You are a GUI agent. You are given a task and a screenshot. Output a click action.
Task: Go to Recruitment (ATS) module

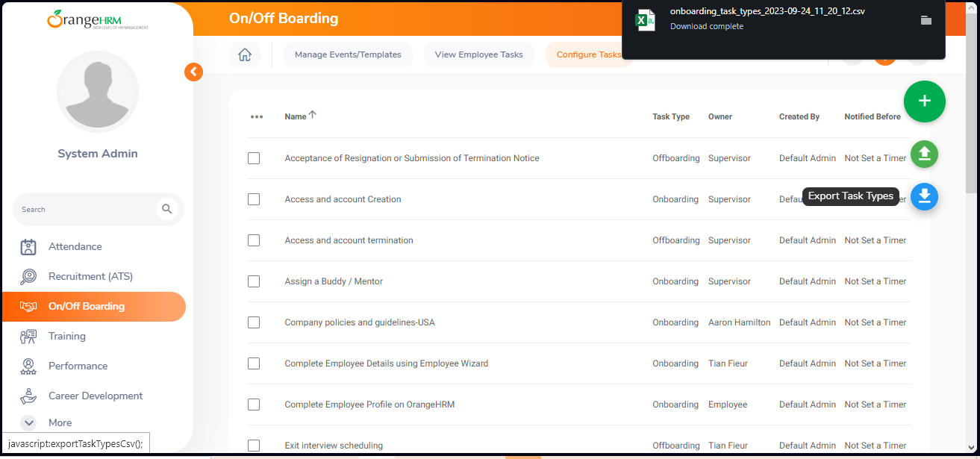(x=90, y=277)
